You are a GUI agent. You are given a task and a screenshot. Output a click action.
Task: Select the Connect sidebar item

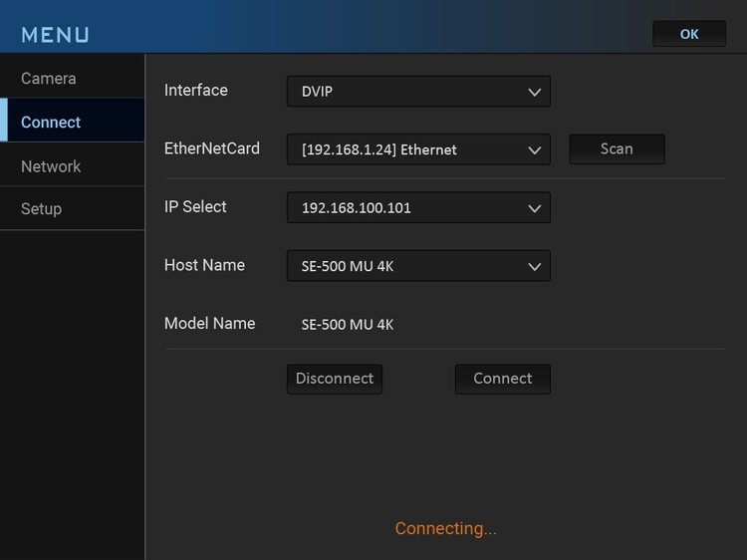coord(72,122)
